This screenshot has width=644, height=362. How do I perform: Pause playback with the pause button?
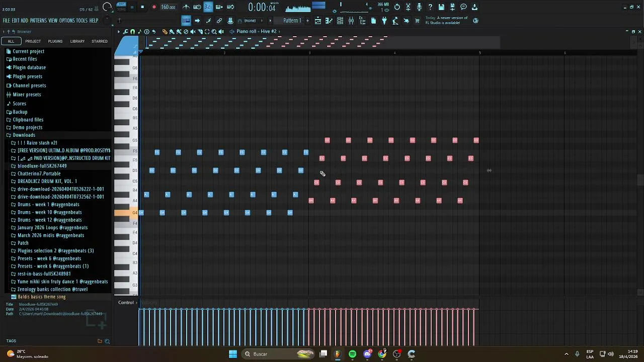pyautogui.click(x=132, y=7)
